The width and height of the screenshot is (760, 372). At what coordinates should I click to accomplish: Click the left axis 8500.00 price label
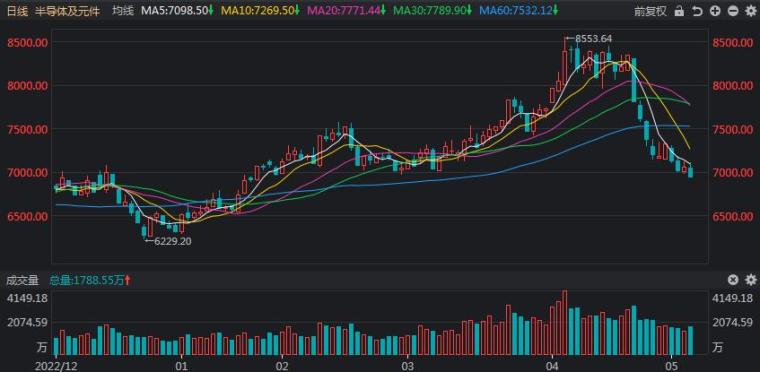[27, 43]
